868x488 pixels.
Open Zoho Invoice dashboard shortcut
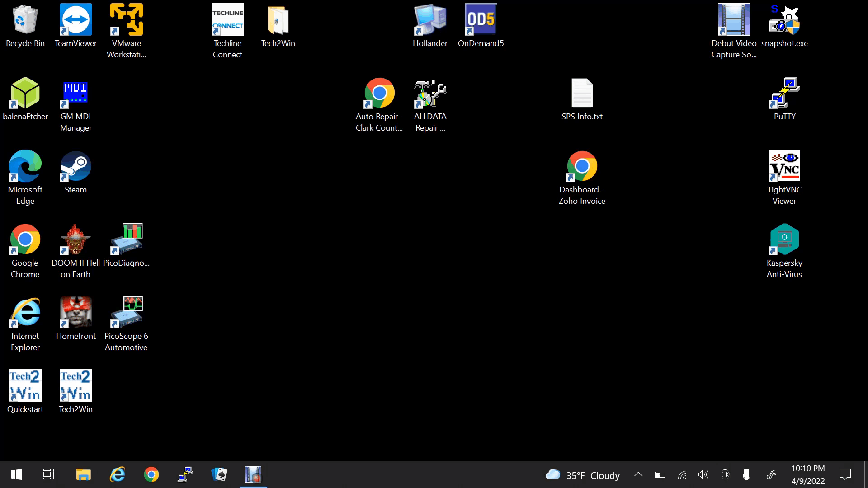click(582, 176)
